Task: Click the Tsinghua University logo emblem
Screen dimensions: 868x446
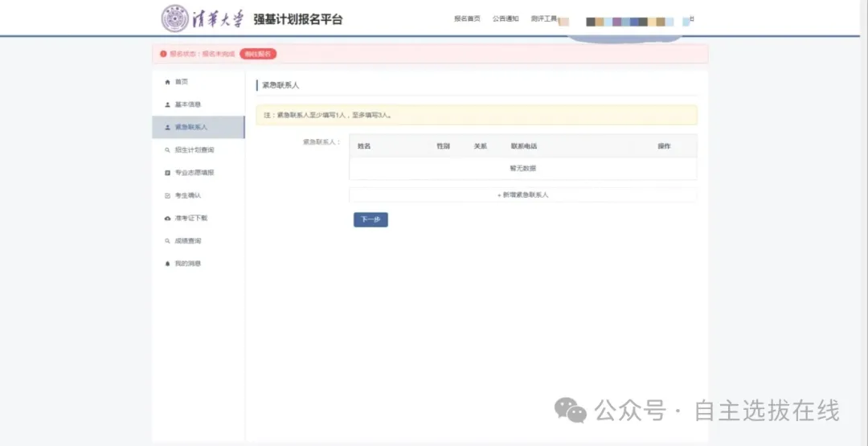Action: [175, 18]
